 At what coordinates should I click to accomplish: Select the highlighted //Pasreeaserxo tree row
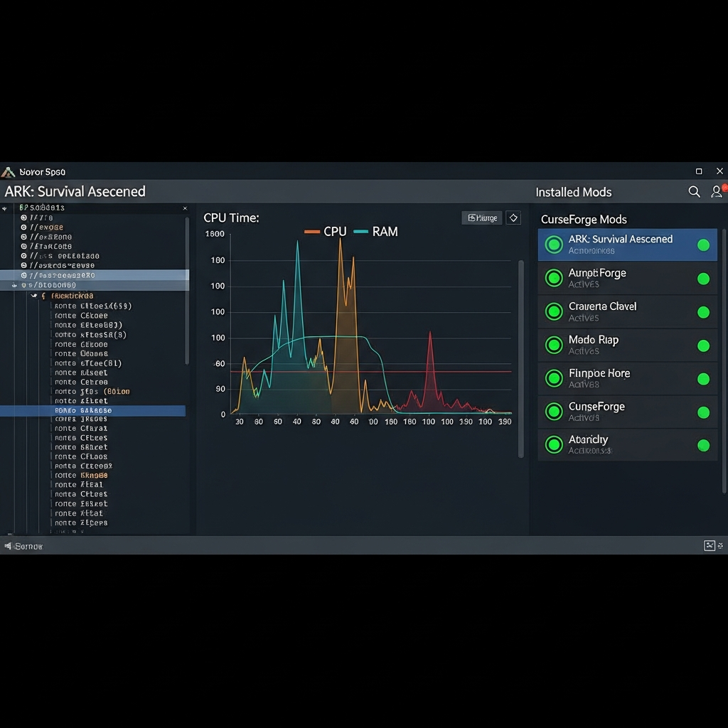95,275
